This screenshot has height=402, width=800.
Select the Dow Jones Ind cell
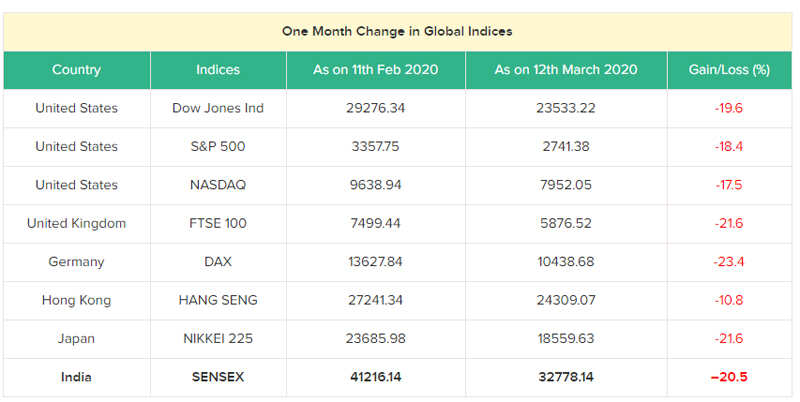218,108
